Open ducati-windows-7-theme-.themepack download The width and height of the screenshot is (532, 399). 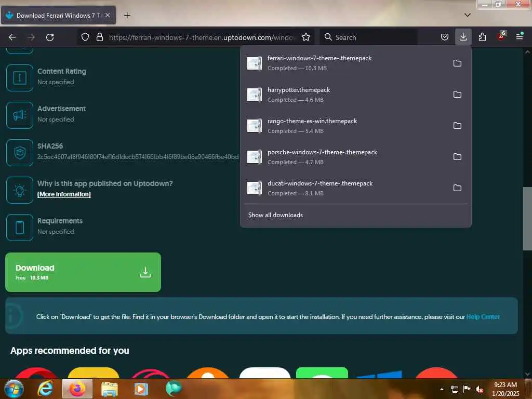(344, 188)
